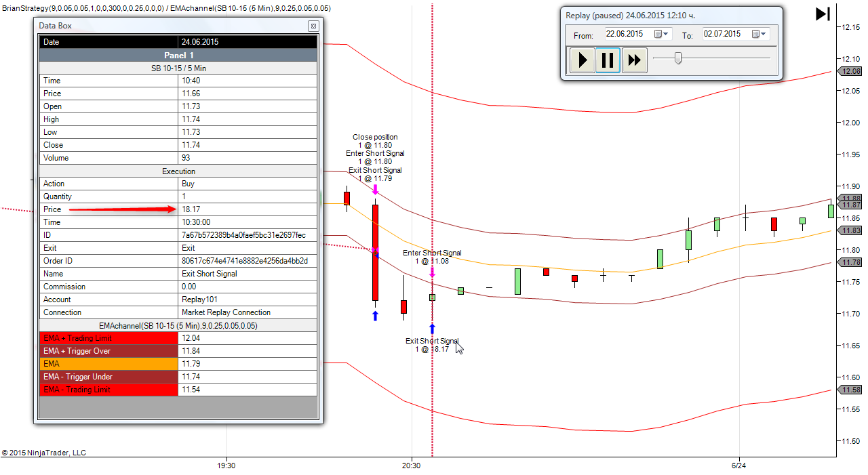Click the blue up arrow above Exit Short Signal 18.17
Image resolution: width=868 pixels, height=475 pixels.
click(432, 329)
